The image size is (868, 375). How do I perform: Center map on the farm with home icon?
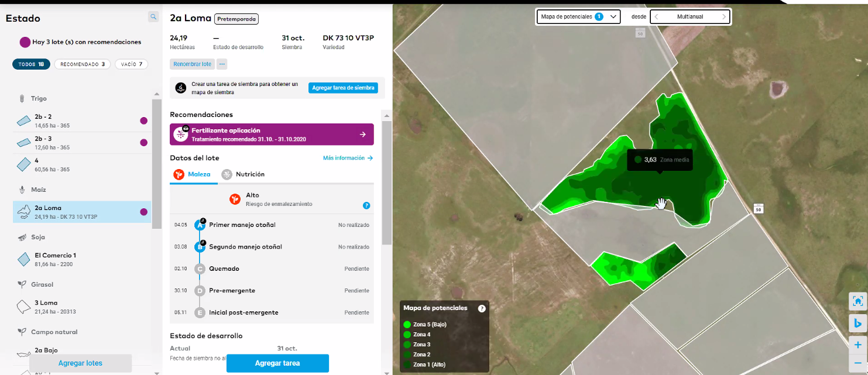(857, 301)
